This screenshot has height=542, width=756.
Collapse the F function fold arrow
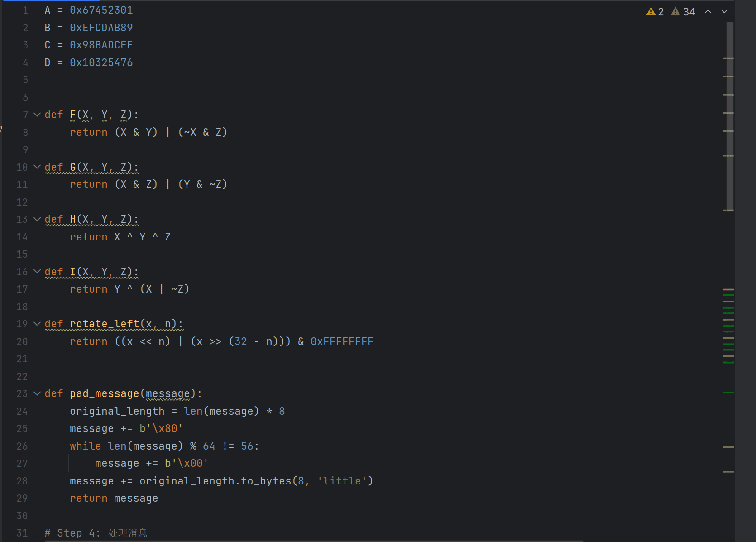click(x=37, y=115)
